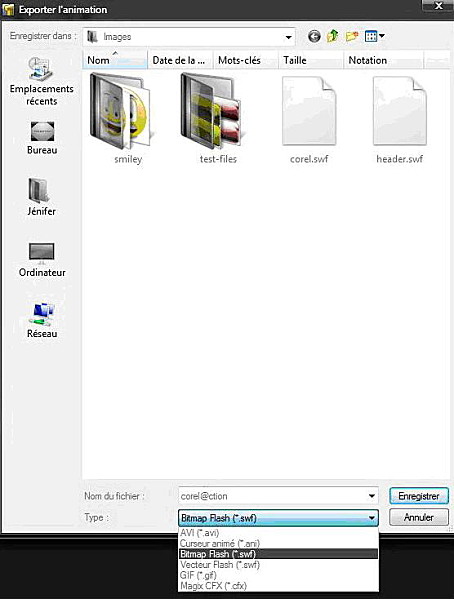This screenshot has width=454, height=599.
Task: Expand the file name history dropdown
Action: pos(371,496)
